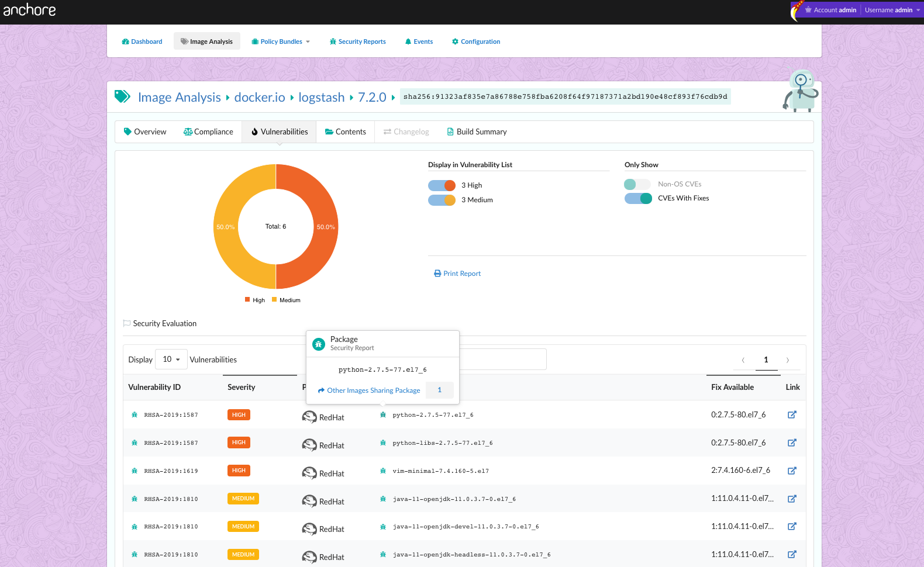924x567 pixels.
Task: Click the Image Analysis breadcrumb link
Action: [x=180, y=98]
